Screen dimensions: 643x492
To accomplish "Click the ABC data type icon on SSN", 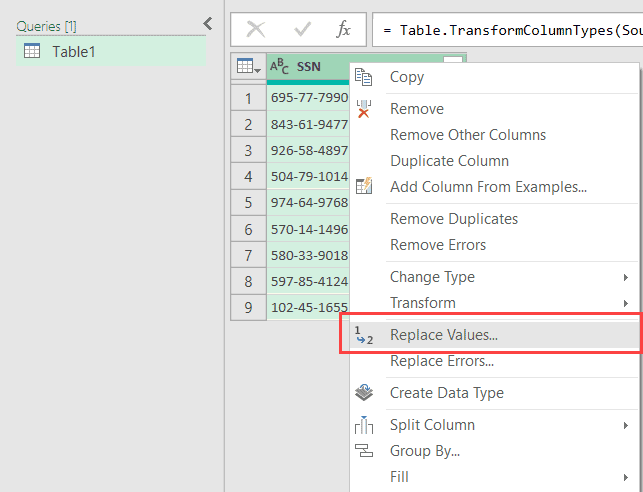I will tap(280, 67).
